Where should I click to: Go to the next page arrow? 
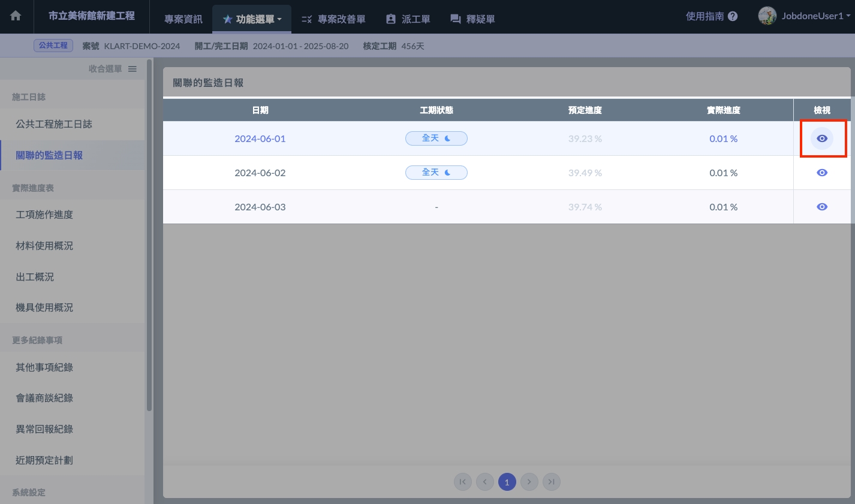529,482
